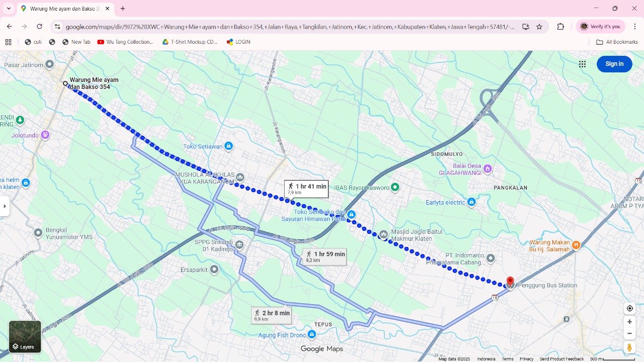Viewport: 644px width, 362px height.
Task: Click the Toko Setiawan shop marker
Action: pyautogui.click(x=228, y=146)
